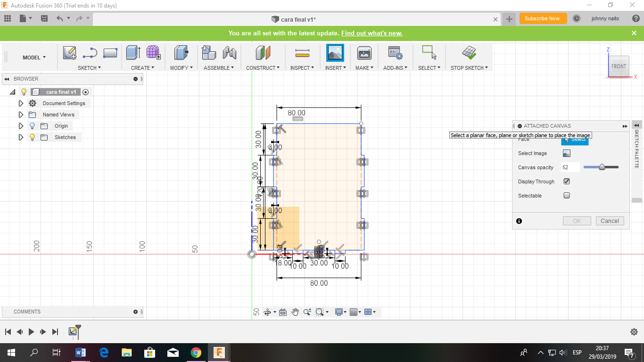Click the FRONT face of the ViewCube
This screenshot has height=362, width=644.
click(619, 66)
